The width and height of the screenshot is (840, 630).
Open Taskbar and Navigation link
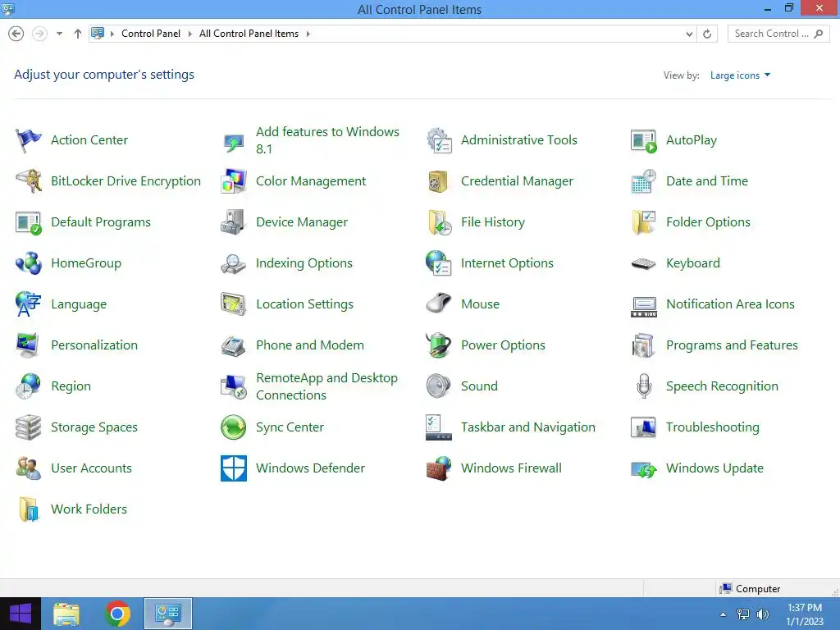click(x=527, y=427)
